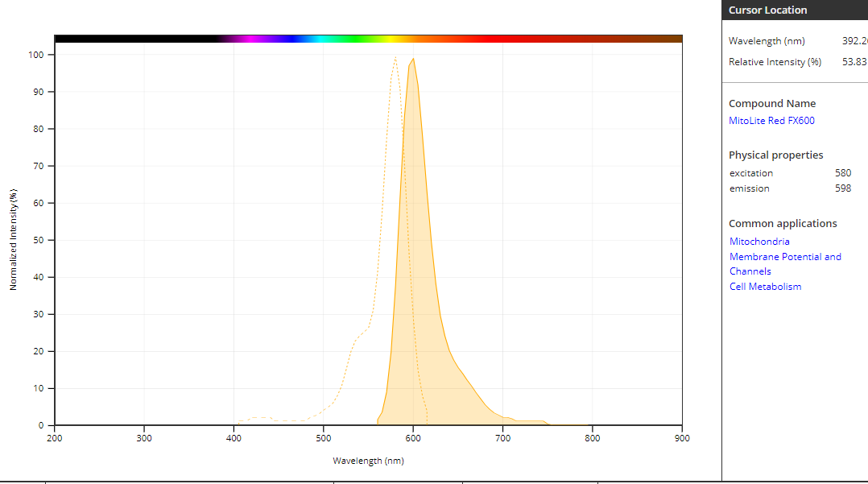Click the 700 tick label on wavelength axis
The image size is (868, 484).
coord(502,438)
